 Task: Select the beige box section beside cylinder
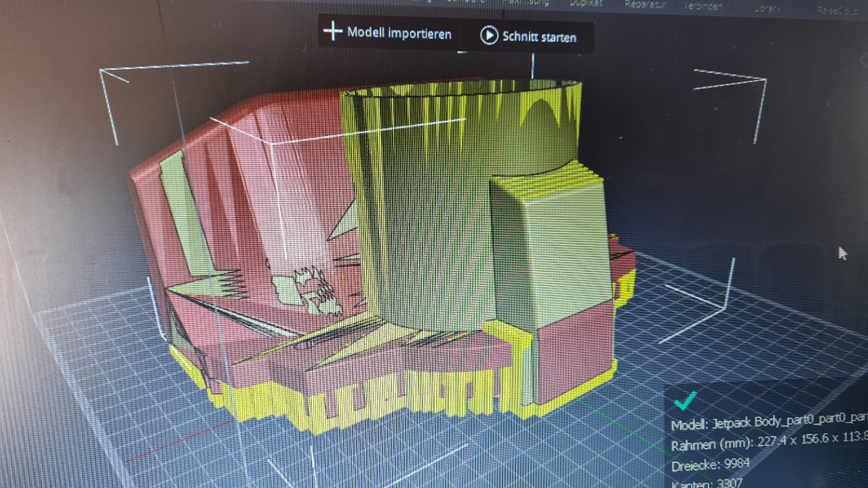click(549, 251)
